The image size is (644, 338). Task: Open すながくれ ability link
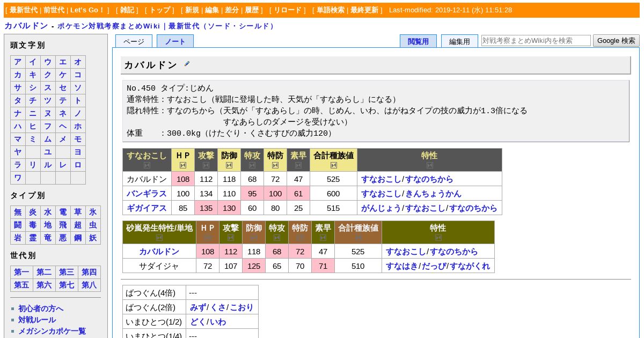click(x=470, y=266)
